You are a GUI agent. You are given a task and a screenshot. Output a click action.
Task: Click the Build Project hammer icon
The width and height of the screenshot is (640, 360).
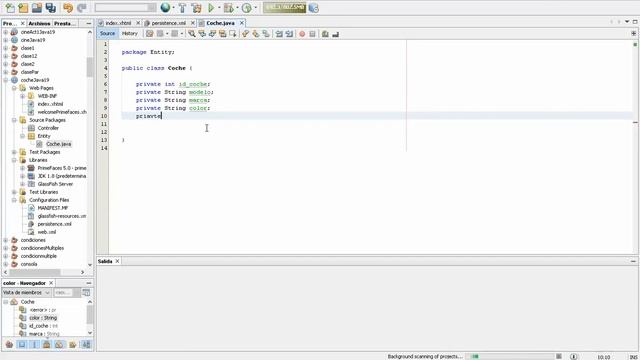[x=182, y=8]
